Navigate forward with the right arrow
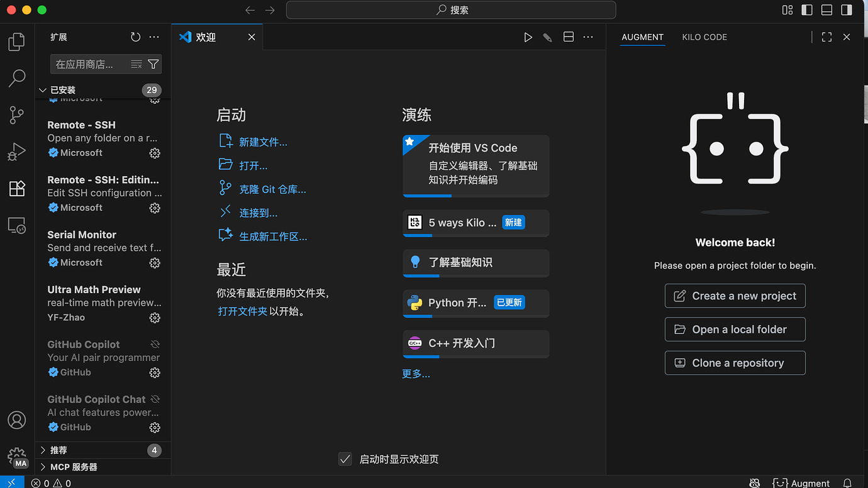The height and width of the screenshot is (488, 868). (x=270, y=10)
